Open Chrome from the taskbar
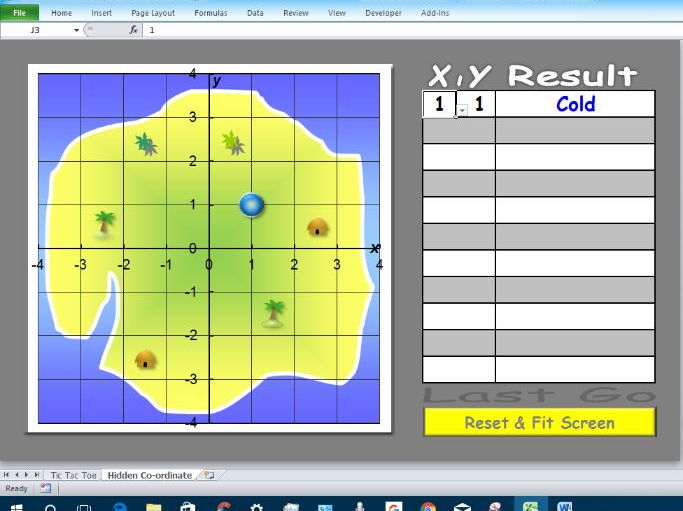The height and width of the screenshot is (511, 683). pos(428,507)
